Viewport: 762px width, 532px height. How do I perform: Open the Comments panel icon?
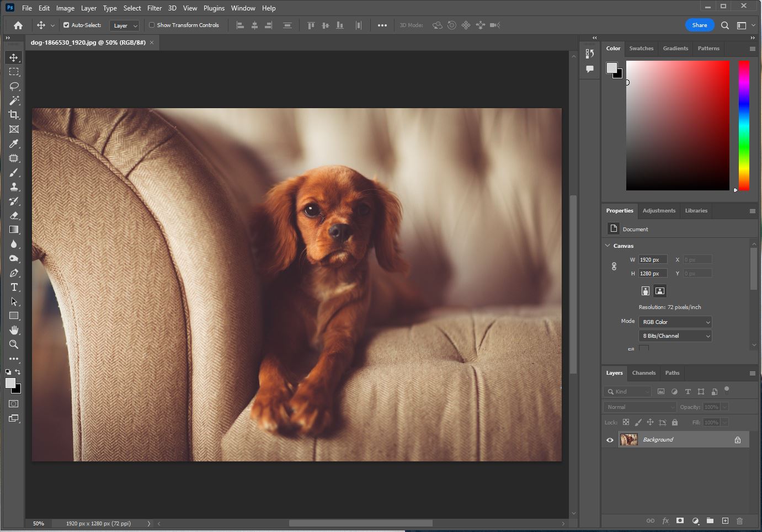[x=590, y=69]
